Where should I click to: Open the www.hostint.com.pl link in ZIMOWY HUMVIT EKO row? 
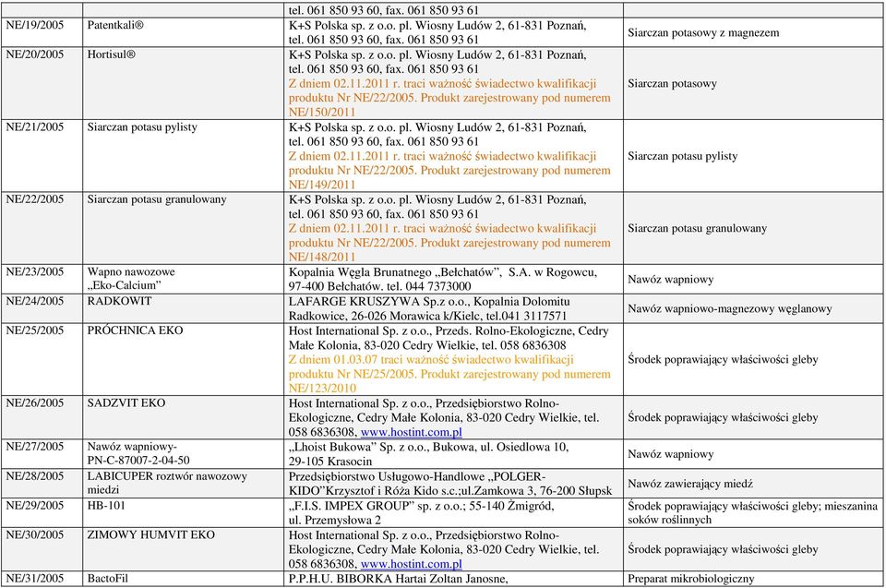[x=411, y=564]
